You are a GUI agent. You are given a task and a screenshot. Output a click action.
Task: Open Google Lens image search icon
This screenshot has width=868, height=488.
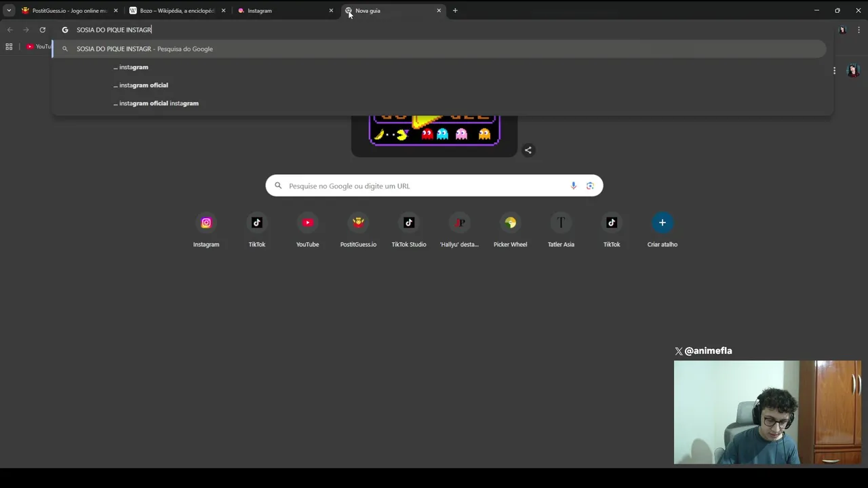click(590, 186)
